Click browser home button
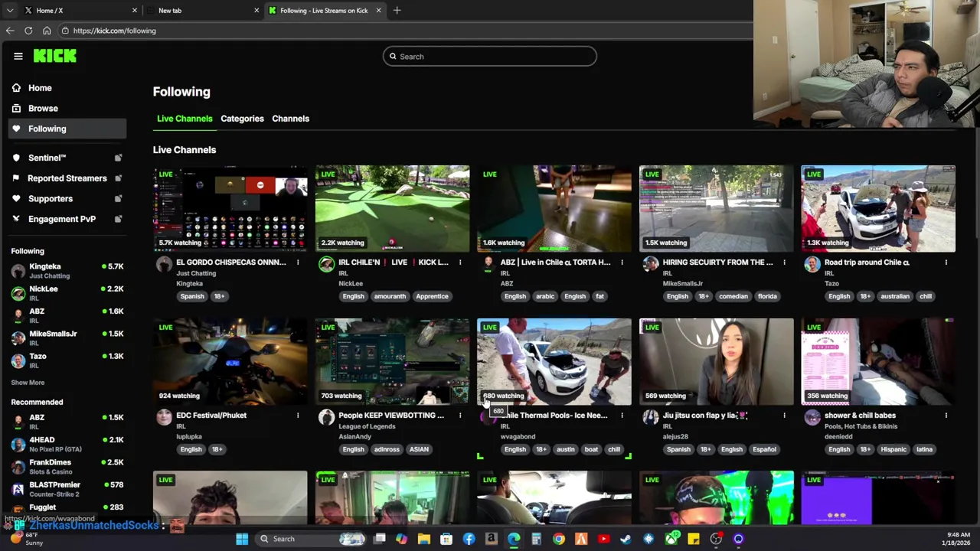Screen dimensions: 980x551 tap(47, 31)
